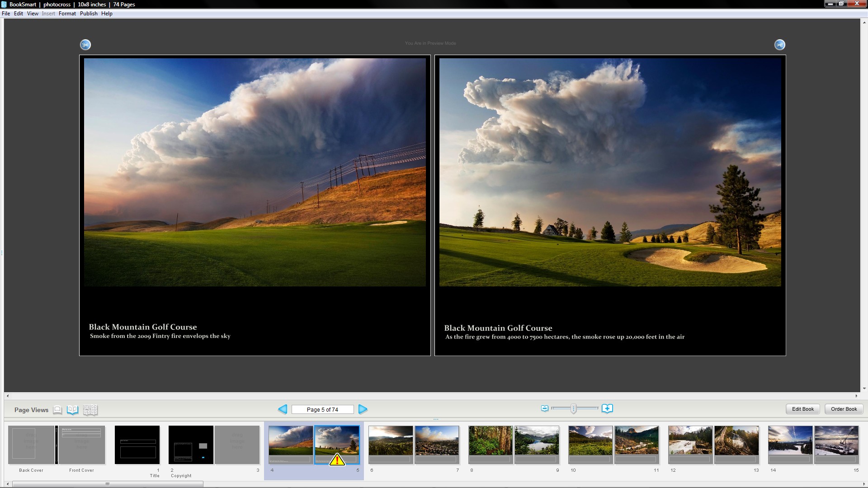The image size is (868, 488).
Task: Click the left page-turn circle icon
Action: 85,45
